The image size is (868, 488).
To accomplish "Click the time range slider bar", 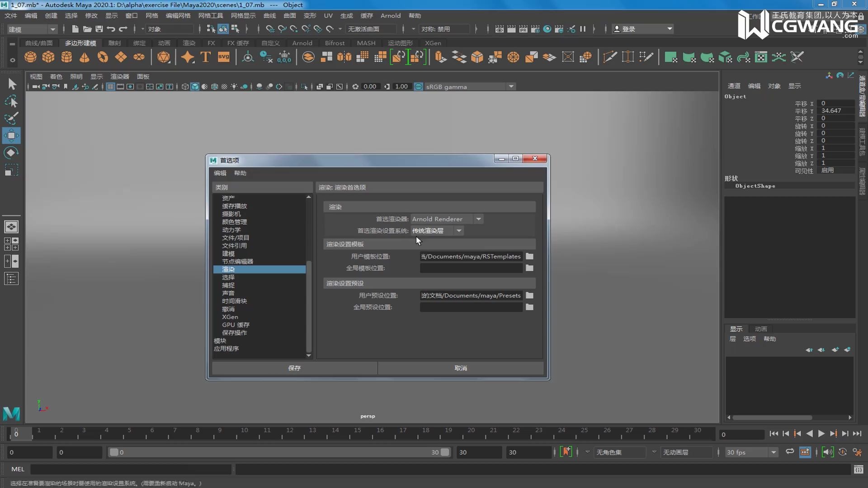I will click(x=278, y=452).
